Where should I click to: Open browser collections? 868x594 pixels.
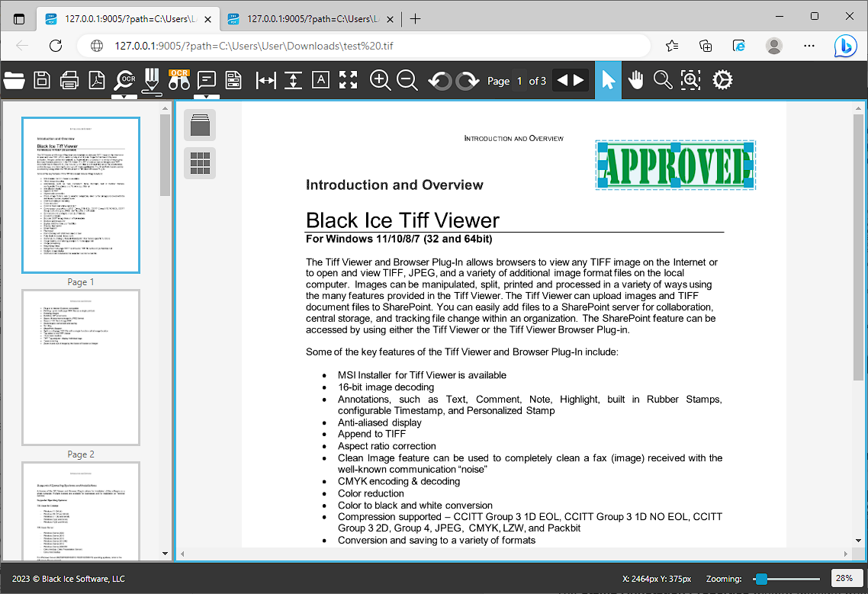(x=706, y=46)
